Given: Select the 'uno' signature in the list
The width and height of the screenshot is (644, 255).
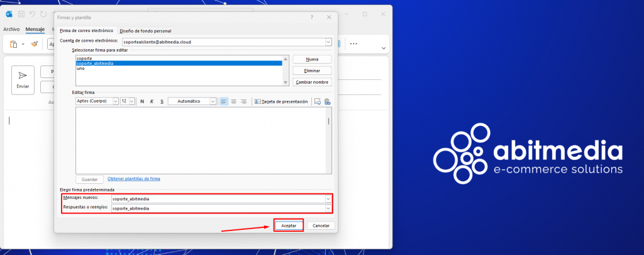Looking at the screenshot, I should [80, 68].
